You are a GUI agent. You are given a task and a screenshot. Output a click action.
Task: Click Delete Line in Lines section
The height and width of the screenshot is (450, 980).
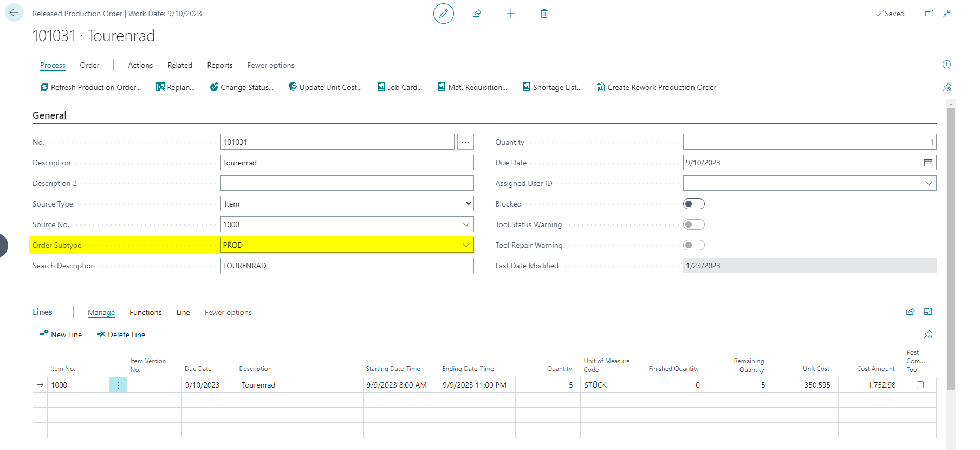point(121,335)
